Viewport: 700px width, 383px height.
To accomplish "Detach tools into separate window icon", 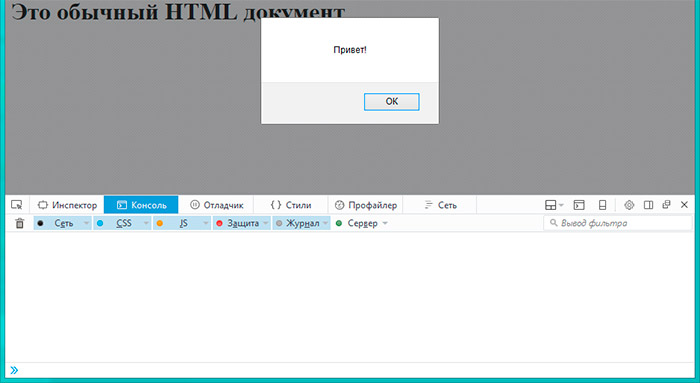I will tap(667, 204).
